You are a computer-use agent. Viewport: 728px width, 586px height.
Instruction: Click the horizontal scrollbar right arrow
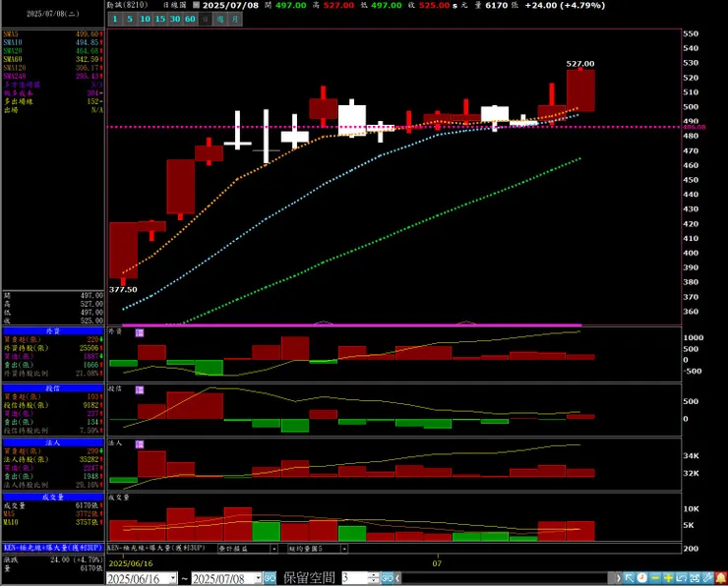(618, 578)
